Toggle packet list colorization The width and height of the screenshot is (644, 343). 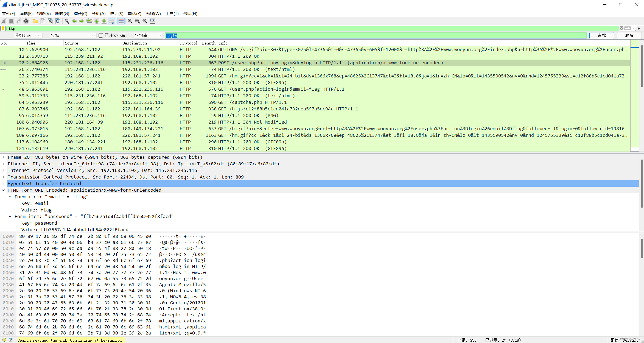pos(121,21)
